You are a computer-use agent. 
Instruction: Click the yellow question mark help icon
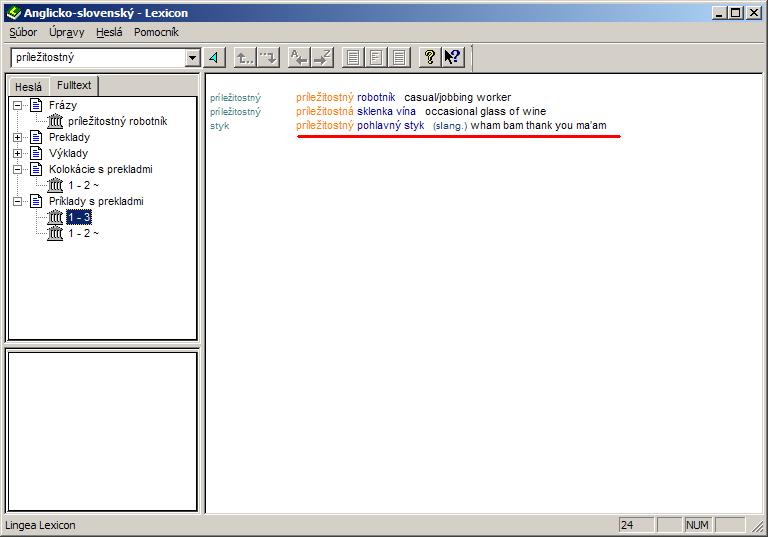430,58
